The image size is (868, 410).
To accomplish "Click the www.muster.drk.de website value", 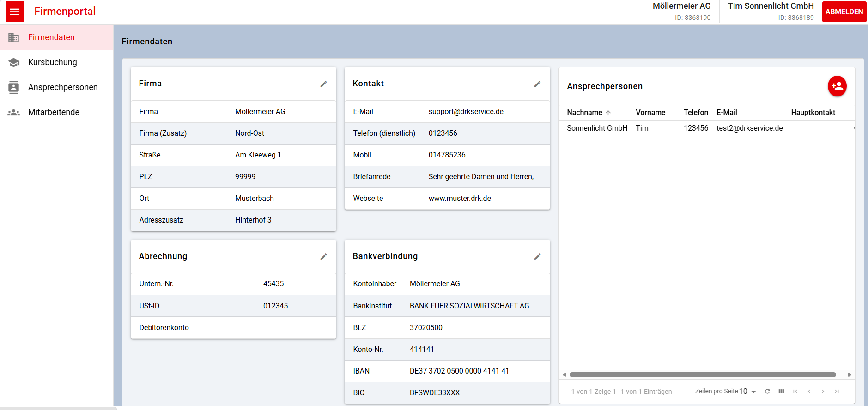I will (x=460, y=199).
